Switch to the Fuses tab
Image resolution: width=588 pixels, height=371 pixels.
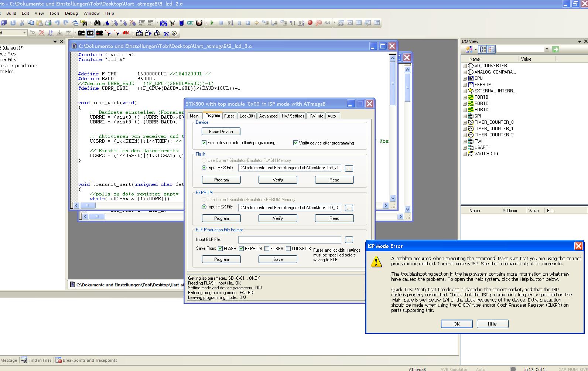(x=229, y=116)
